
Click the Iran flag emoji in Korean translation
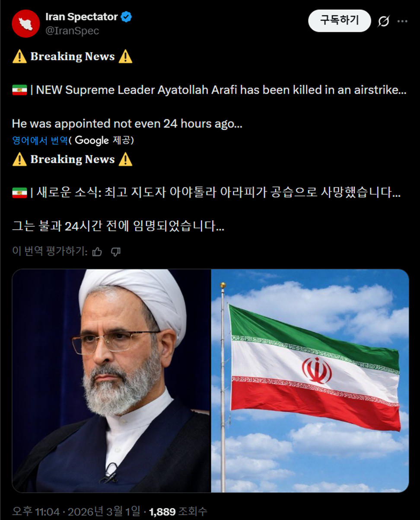point(19,193)
